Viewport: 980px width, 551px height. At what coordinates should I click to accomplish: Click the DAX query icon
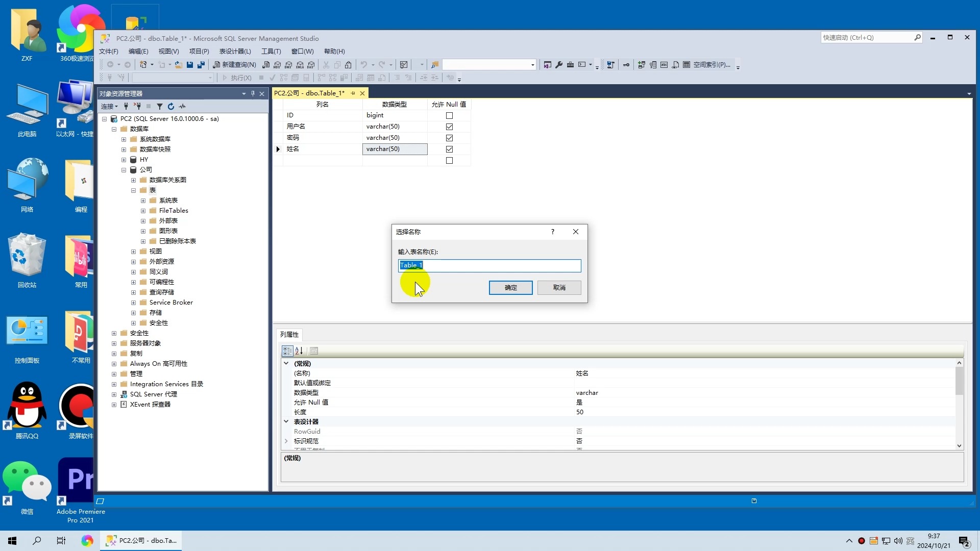(x=311, y=65)
